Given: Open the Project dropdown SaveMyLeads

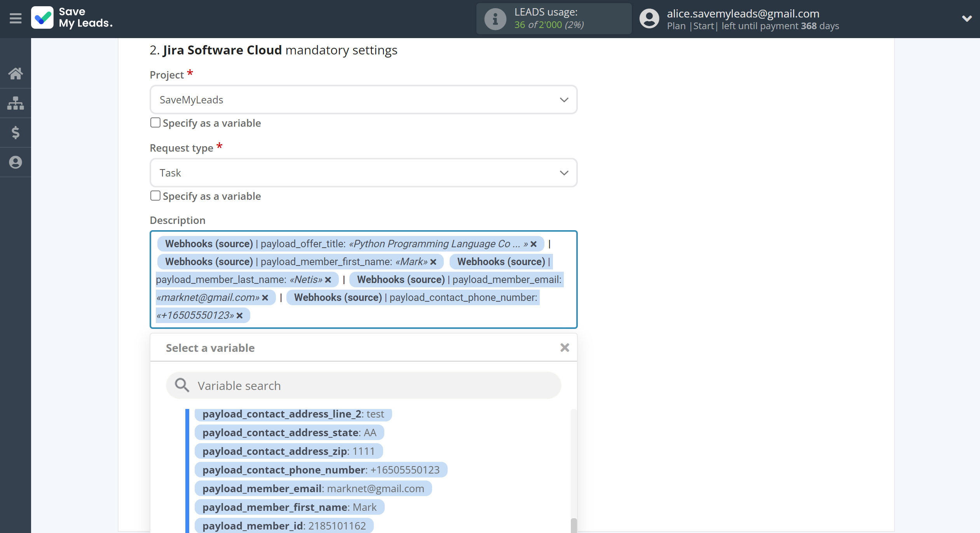Looking at the screenshot, I should 363,100.
